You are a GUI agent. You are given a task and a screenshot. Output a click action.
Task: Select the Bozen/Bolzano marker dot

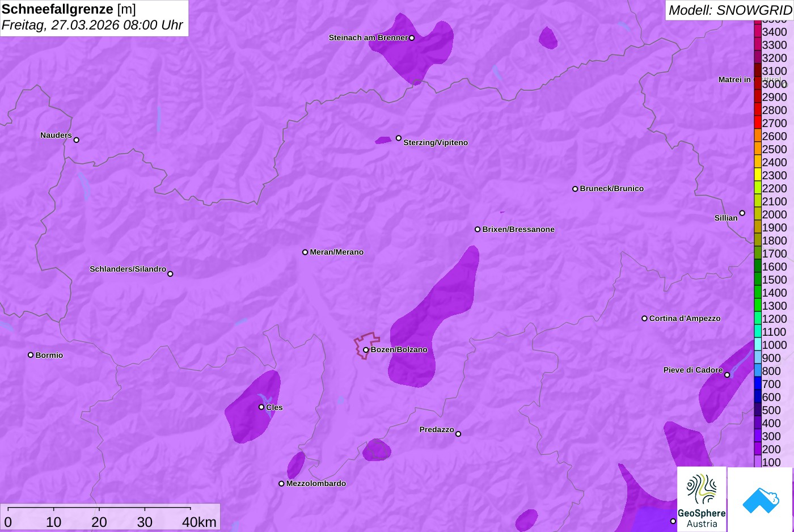pos(366,350)
